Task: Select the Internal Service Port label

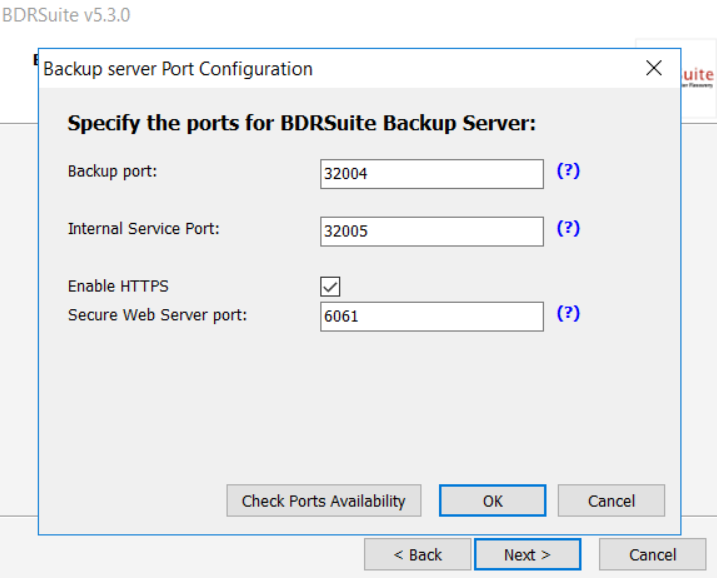Action: 144,229
